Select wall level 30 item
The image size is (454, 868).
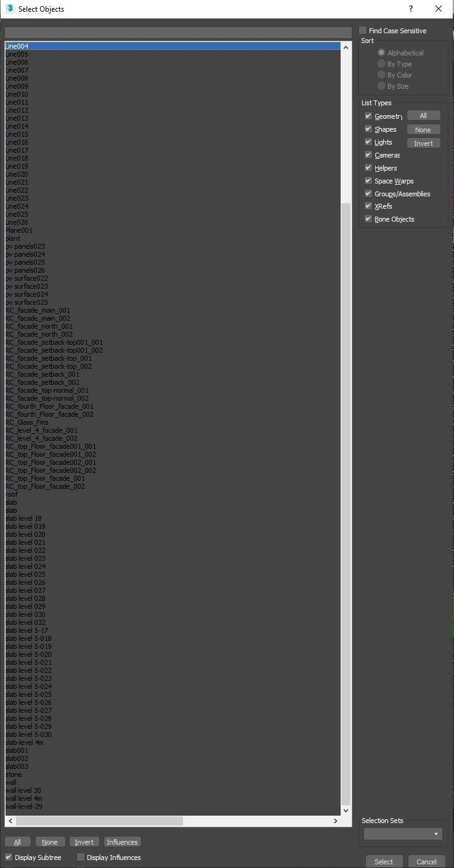(172, 790)
